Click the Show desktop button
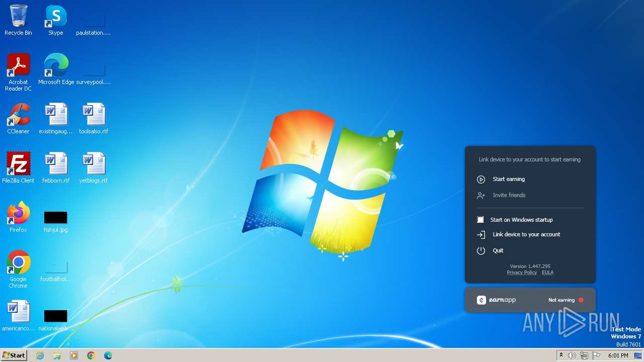644x362 pixels. [x=638, y=355]
